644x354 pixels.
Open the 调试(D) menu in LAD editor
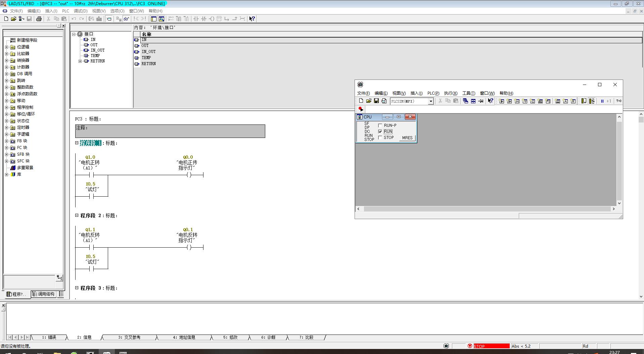[80, 11]
